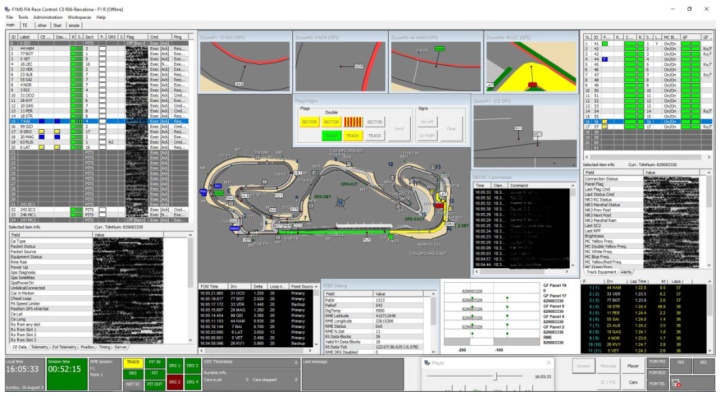Image resolution: width=720 pixels, height=396 pixels.
Task: Open the Ext Telemetry tab
Action: 64,347
